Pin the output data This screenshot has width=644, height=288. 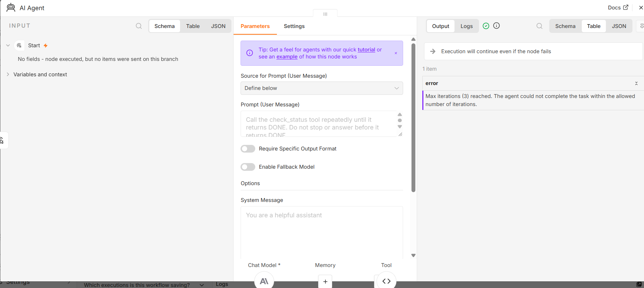pos(641,26)
